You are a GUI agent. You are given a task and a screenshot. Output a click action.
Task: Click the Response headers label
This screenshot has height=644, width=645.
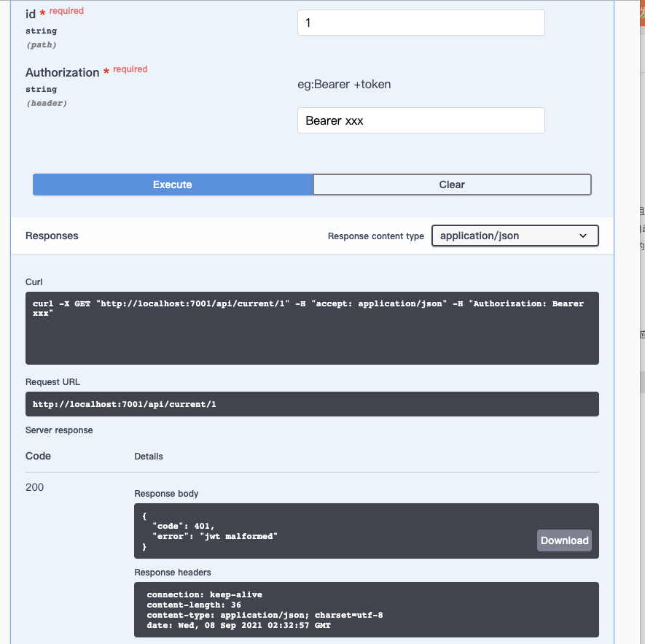point(172,573)
